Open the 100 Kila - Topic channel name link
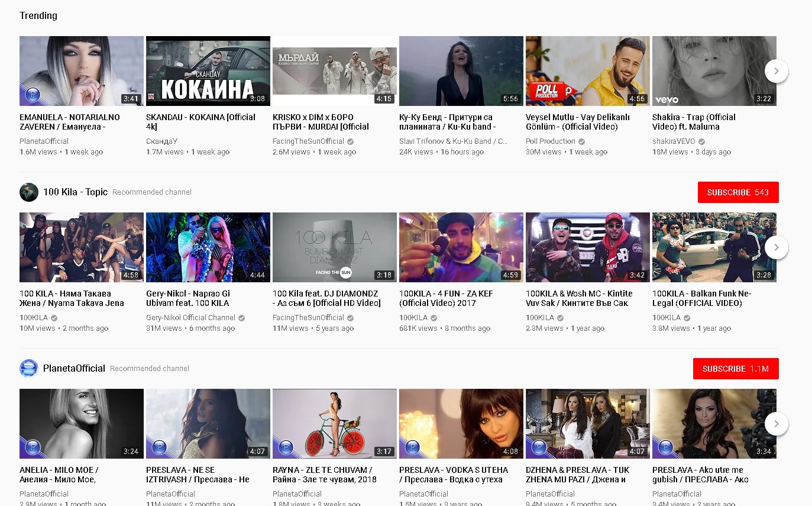Viewport: 812px width, 506px height. tap(75, 192)
